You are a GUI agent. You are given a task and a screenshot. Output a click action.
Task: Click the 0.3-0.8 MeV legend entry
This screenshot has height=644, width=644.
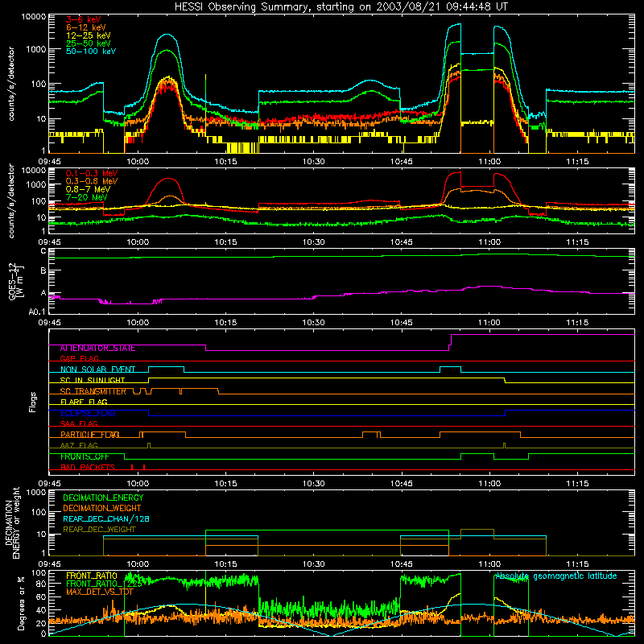tap(92, 181)
